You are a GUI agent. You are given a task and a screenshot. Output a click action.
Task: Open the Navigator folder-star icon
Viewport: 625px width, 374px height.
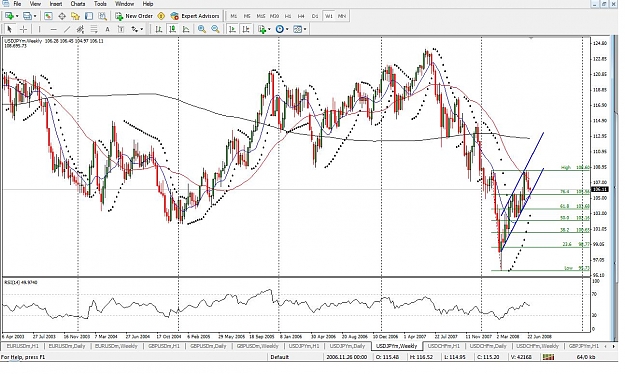click(x=75, y=16)
